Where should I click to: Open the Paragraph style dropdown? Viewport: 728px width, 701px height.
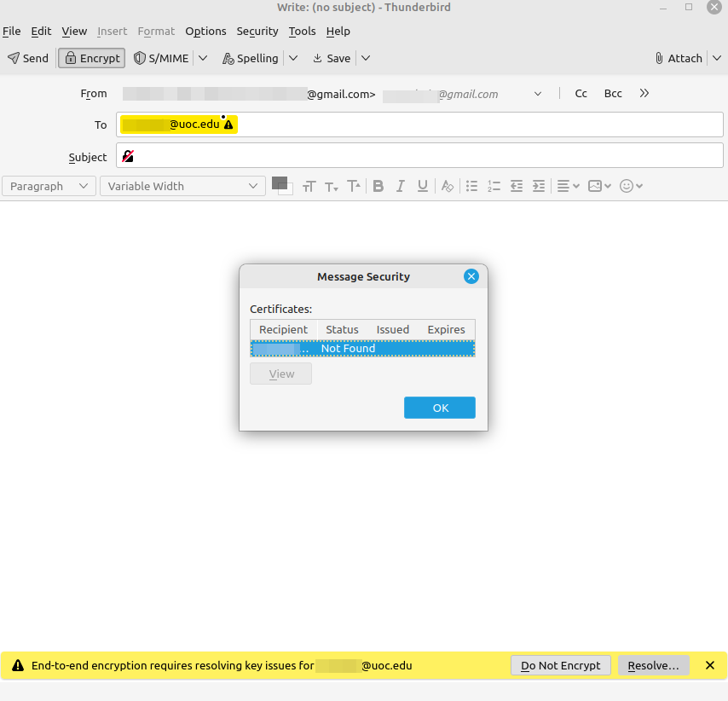pyautogui.click(x=49, y=186)
